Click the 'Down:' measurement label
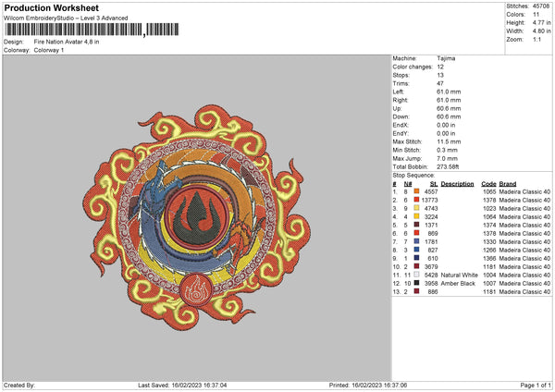This screenshot has width=555, height=392. click(x=401, y=116)
